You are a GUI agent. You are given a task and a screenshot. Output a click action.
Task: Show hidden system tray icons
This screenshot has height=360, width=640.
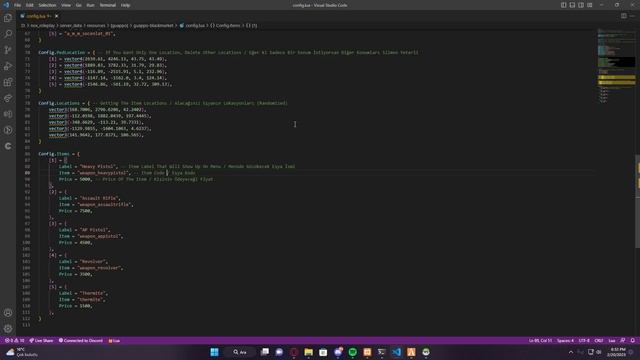point(571,352)
